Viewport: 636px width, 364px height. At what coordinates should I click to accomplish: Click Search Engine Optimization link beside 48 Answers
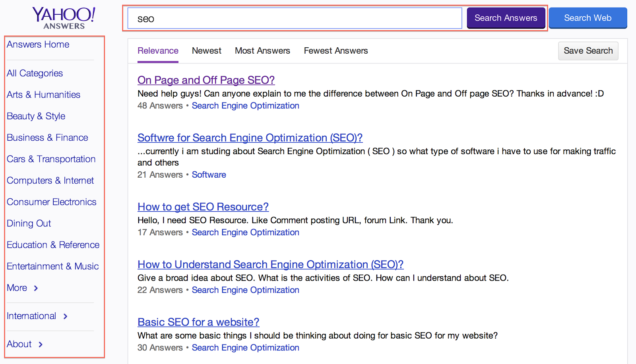[246, 106]
